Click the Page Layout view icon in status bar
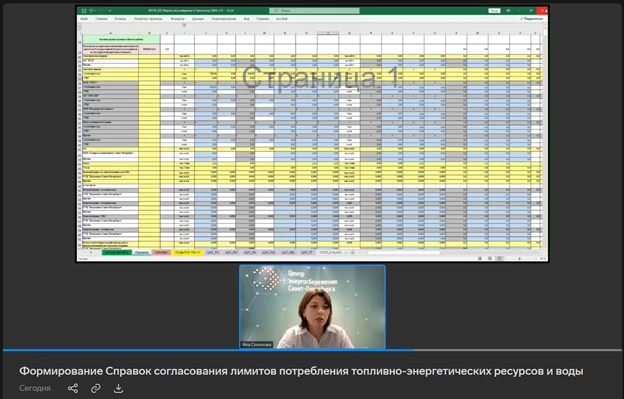The height and width of the screenshot is (399, 624). [490, 259]
